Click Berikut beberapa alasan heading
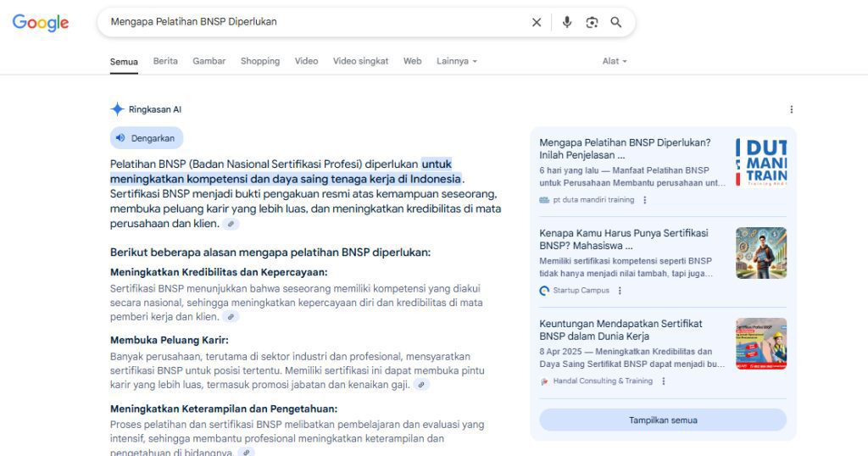The image size is (868, 456). pyautogui.click(x=270, y=253)
